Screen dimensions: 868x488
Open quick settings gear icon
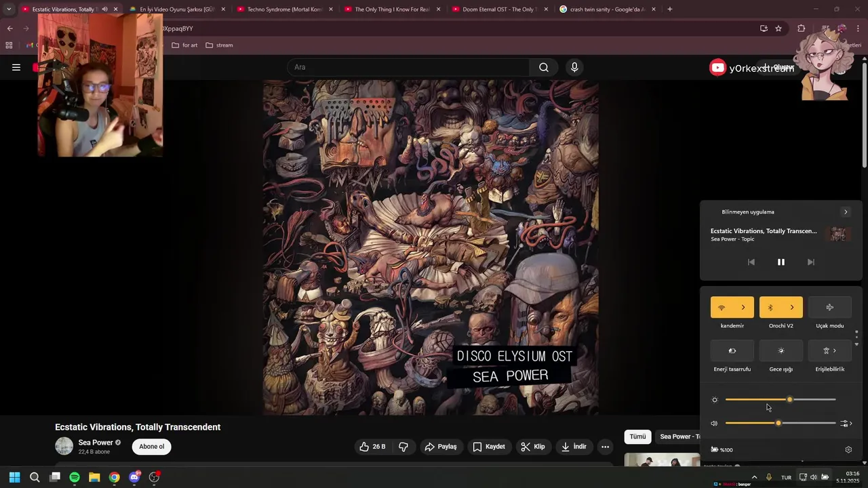[848, 449]
